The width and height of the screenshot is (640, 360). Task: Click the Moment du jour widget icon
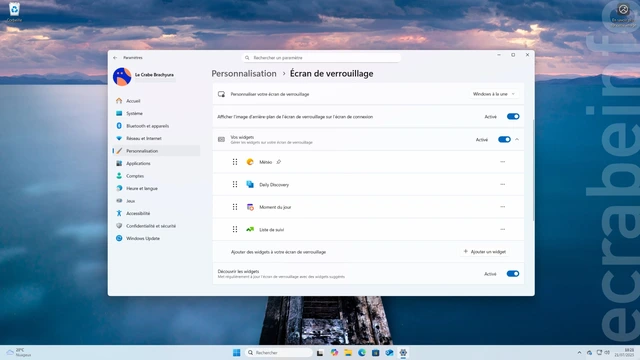250,207
